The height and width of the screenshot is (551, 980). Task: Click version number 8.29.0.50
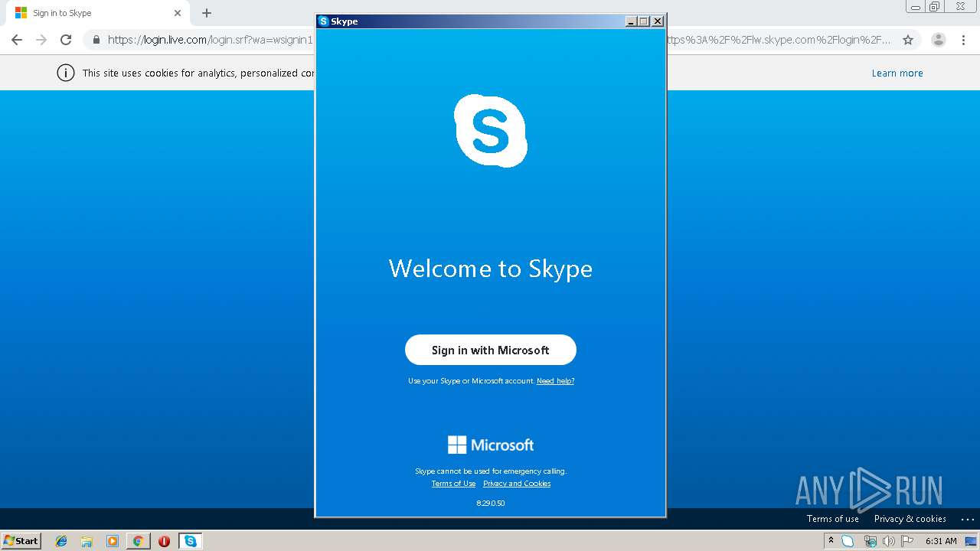tap(490, 504)
